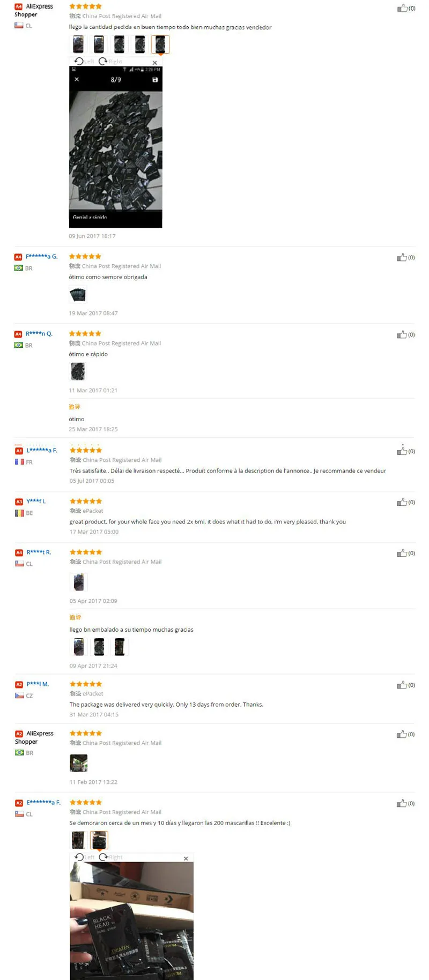The height and width of the screenshot is (980, 429).
Task: Open first thumbnail in E********a F. review
Action: (78, 840)
